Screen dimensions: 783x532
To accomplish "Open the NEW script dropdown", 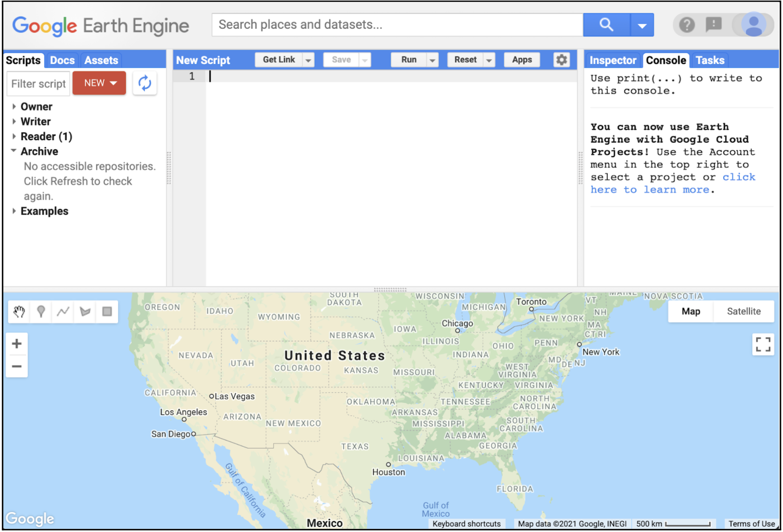I will coord(99,83).
